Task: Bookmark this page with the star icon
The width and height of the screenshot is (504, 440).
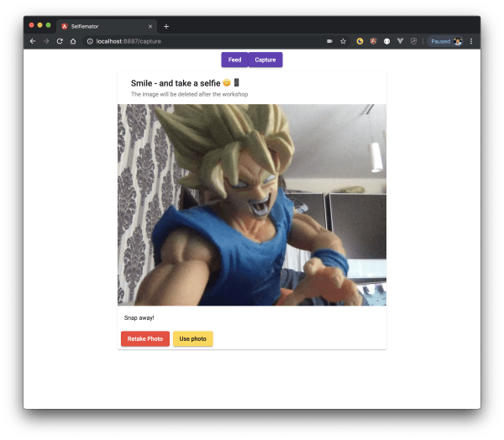Action: 343,41
